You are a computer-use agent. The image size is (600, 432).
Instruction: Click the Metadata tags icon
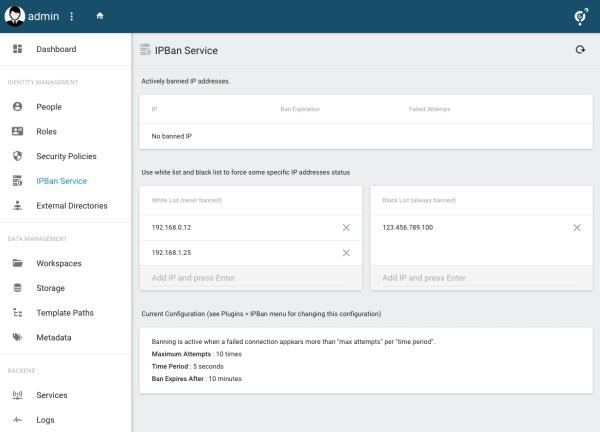pyautogui.click(x=17, y=337)
